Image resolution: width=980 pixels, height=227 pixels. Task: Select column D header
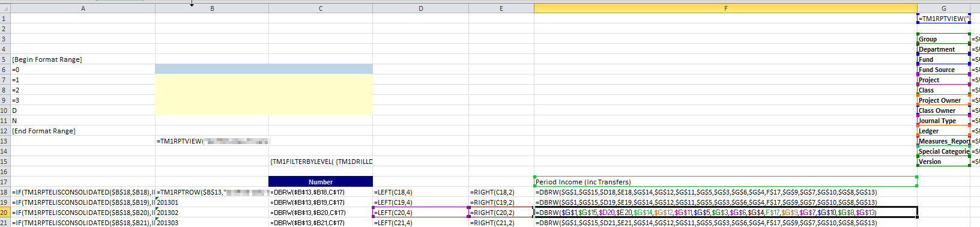(x=420, y=8)
